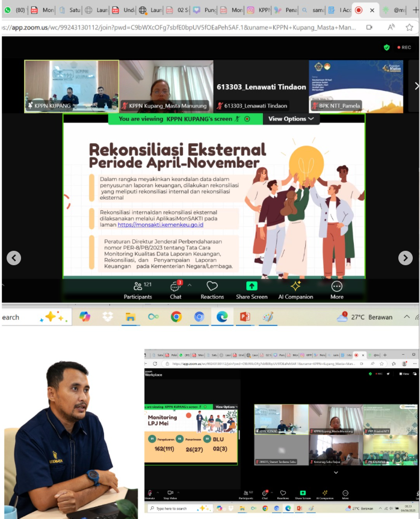Go to the next image with the right arrow

click(406, 257)
